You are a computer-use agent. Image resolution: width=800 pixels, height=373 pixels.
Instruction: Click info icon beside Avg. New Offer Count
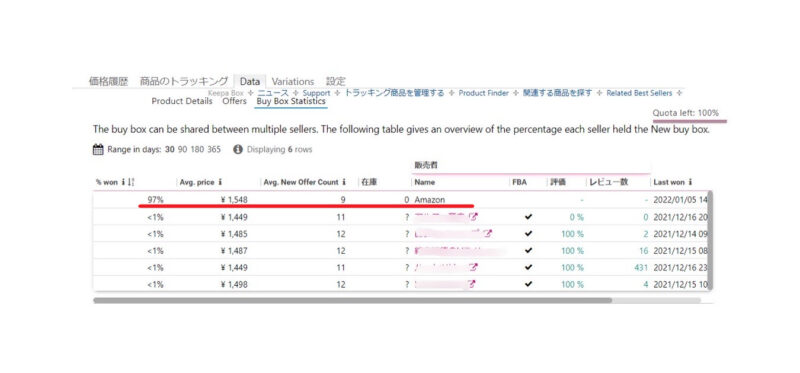point(344,182)
